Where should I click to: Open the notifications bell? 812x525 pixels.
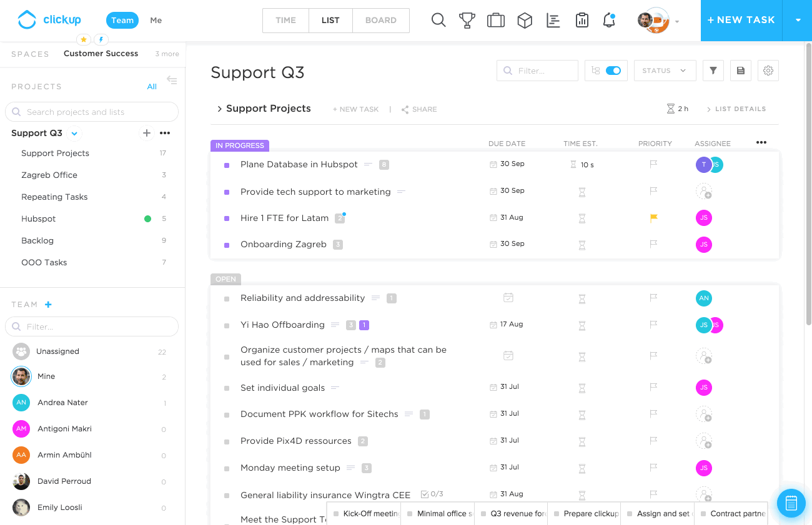click(x=609, y=21)
